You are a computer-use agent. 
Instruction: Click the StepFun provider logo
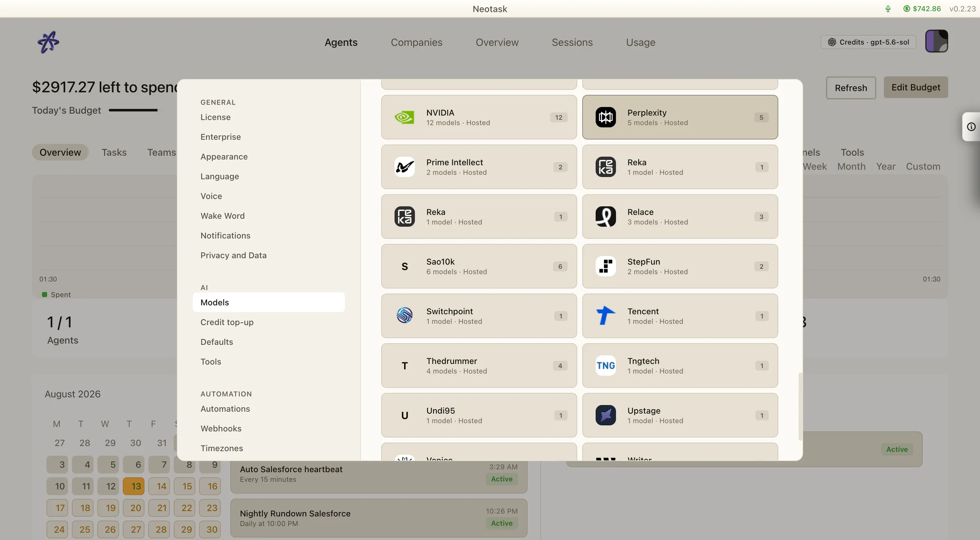[606, 266]
